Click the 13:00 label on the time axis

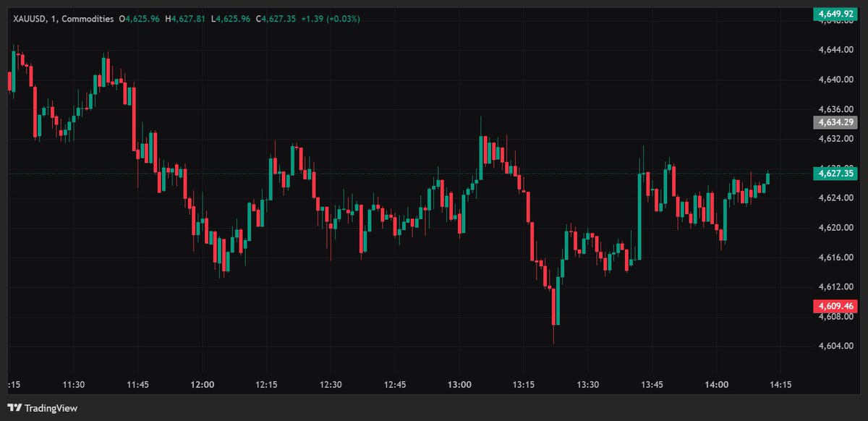(460, 385)
